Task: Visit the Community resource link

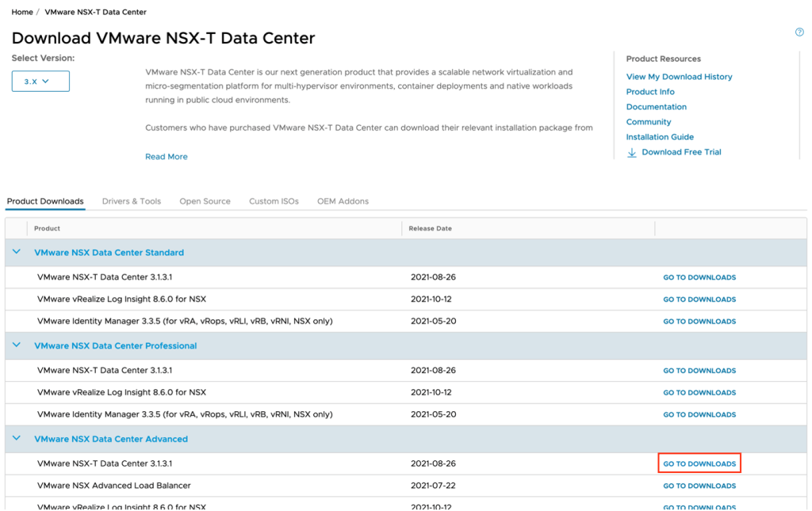Action: pos(648,122)
